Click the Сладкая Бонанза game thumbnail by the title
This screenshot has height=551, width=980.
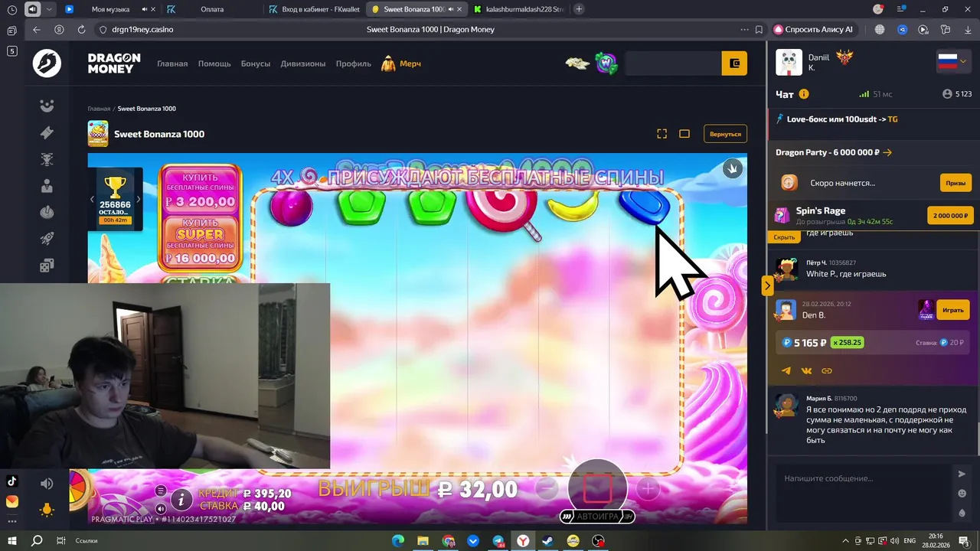click(x=98, y=134)
